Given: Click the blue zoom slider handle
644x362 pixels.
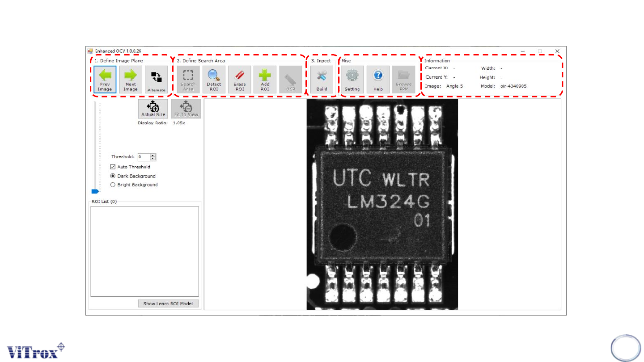Looking at the screenshot, I should click(x=95, y=191).
